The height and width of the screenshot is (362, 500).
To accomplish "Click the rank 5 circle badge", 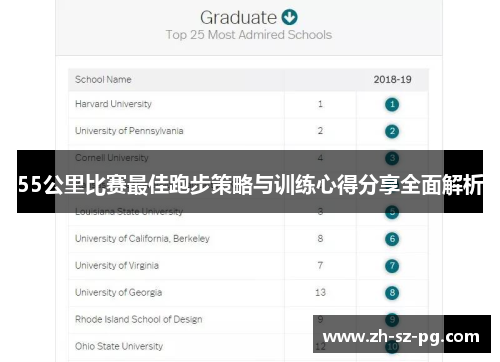I will (392, 212).
